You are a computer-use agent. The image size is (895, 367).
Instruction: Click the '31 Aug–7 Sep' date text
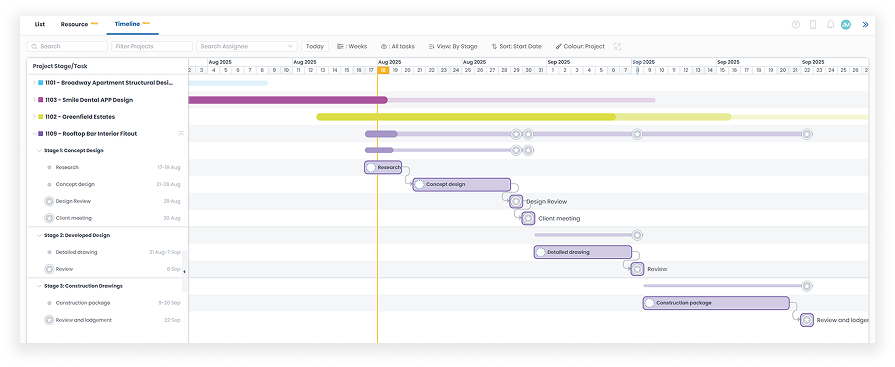164,252
